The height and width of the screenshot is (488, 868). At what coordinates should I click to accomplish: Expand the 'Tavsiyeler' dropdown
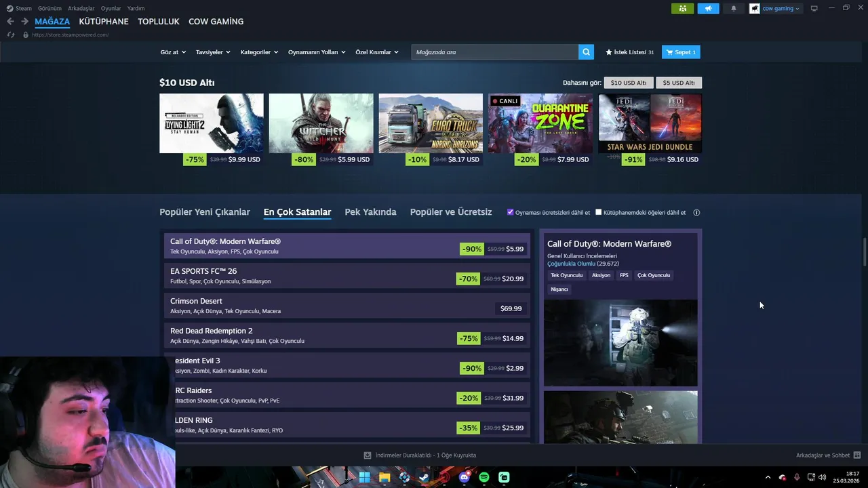click(x=213, y=52)
